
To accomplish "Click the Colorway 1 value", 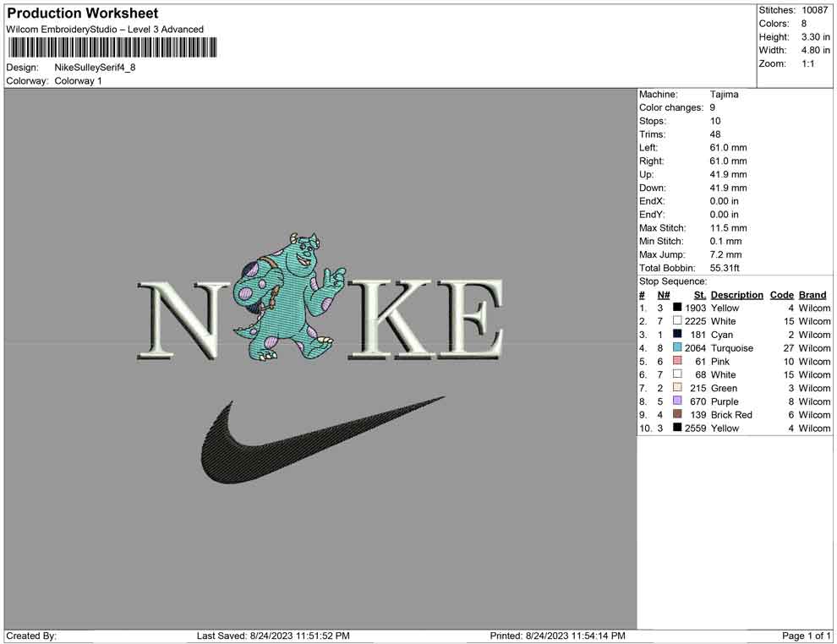I will pyautogui.click(x=78, y=80).
